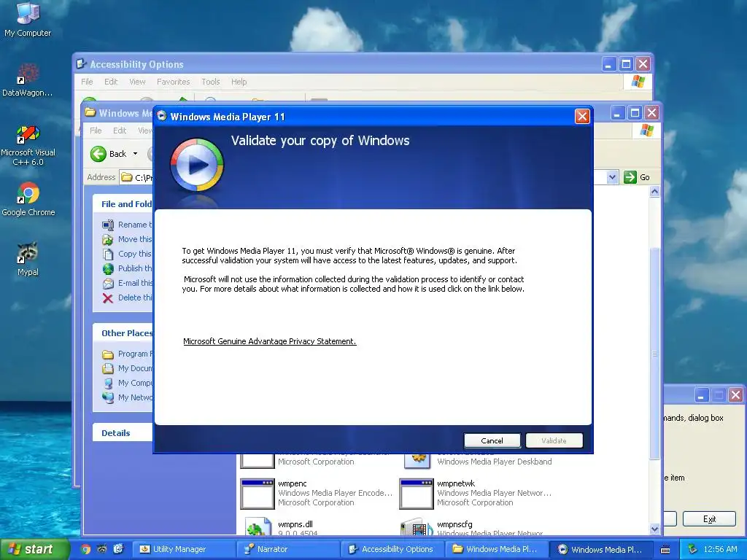Expand the Address bar dropdown
The width and height of the screenshot is (747, 560).
tap(612, 177)
